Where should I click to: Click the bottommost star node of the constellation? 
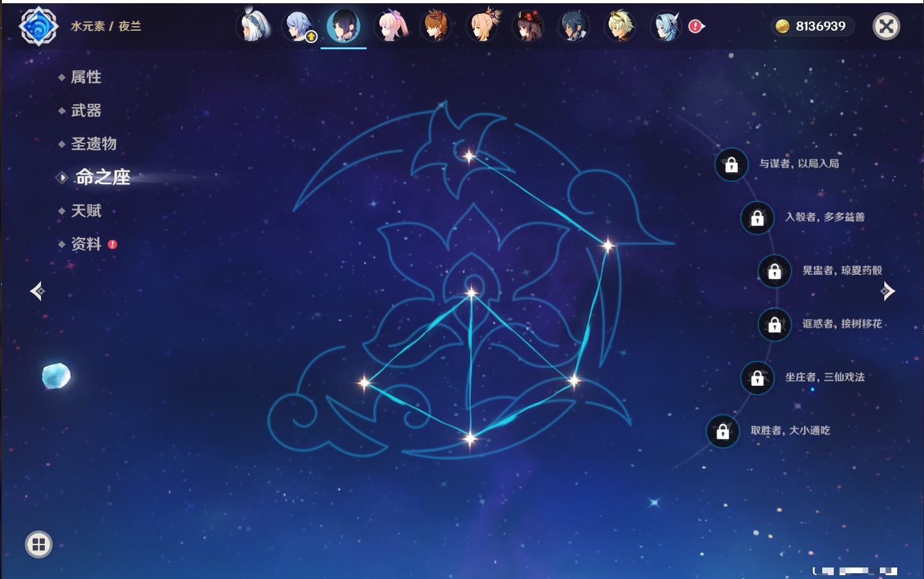(470, 438)
